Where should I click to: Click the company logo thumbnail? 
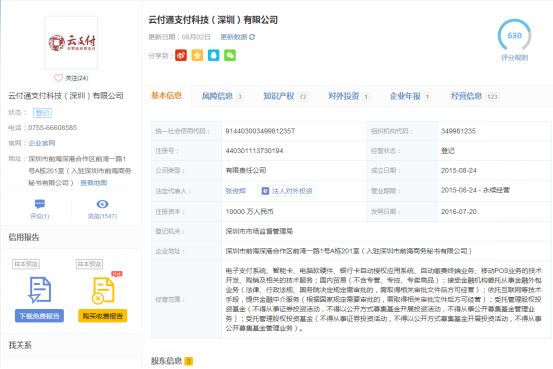click(71, 42)
